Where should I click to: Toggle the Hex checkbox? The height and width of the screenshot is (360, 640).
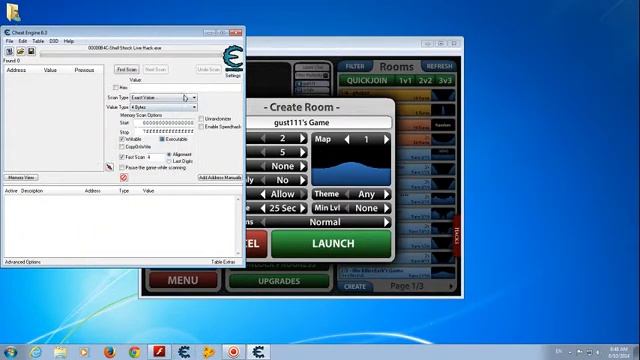(x=116, y=87)
